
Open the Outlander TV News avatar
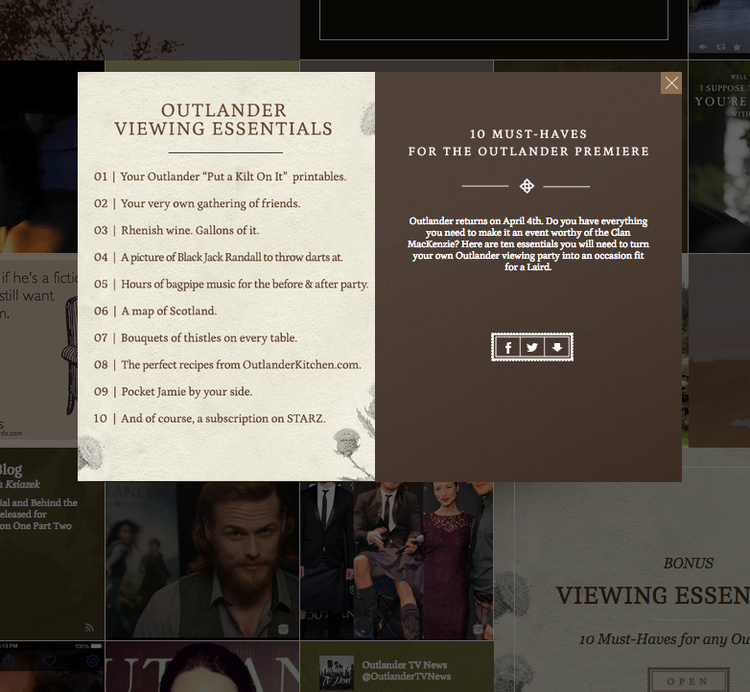[336, 672]
